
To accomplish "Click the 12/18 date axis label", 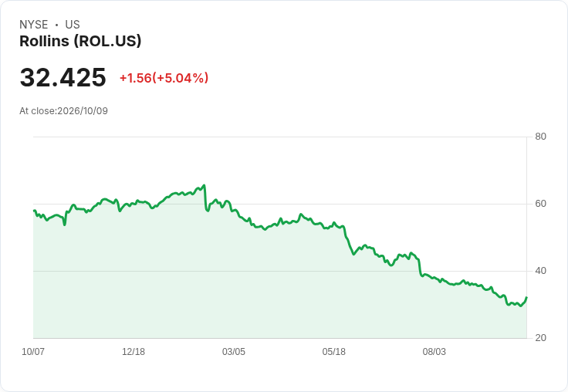I will pos(134,352).
